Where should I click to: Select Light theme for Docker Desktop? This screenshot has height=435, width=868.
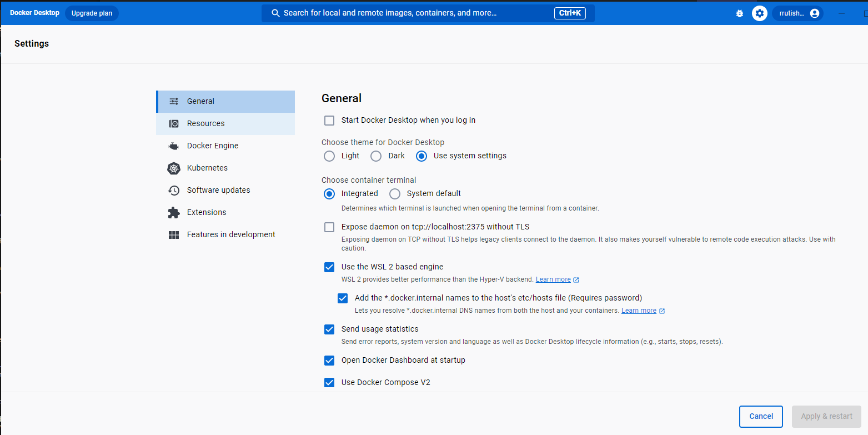[x=329, y=156]
